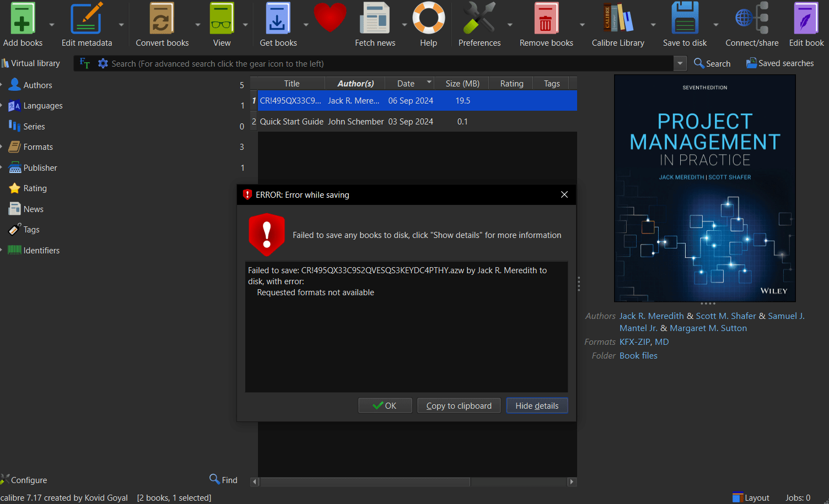829x504 pixels.
Task: Select the Identifiers category
Action: (x=41, y=250)
